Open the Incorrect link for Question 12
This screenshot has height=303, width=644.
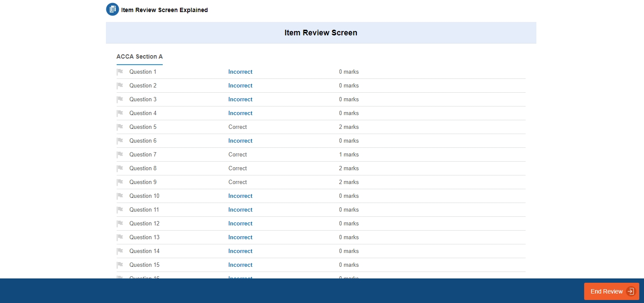pos(240,224)
